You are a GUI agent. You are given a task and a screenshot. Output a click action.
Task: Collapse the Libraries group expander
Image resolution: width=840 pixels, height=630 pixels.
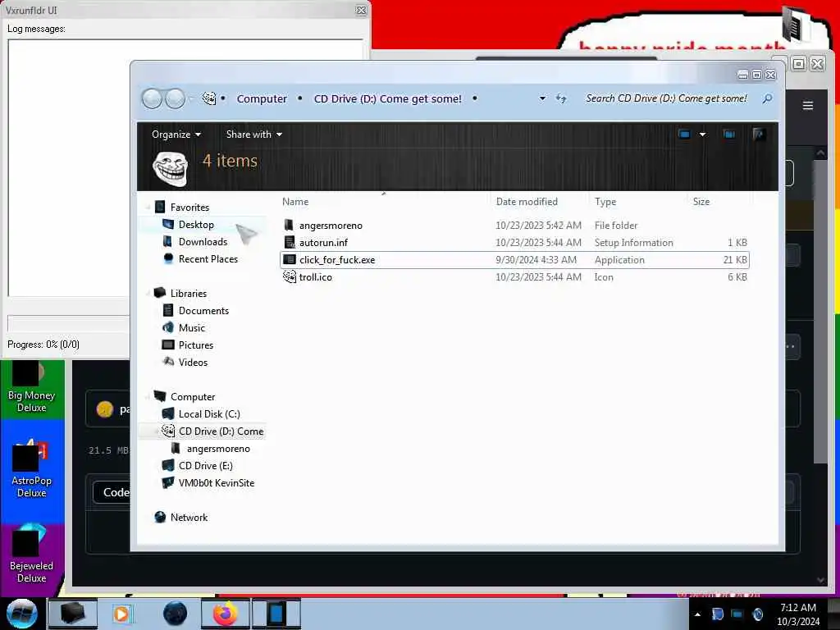(148, 294)
